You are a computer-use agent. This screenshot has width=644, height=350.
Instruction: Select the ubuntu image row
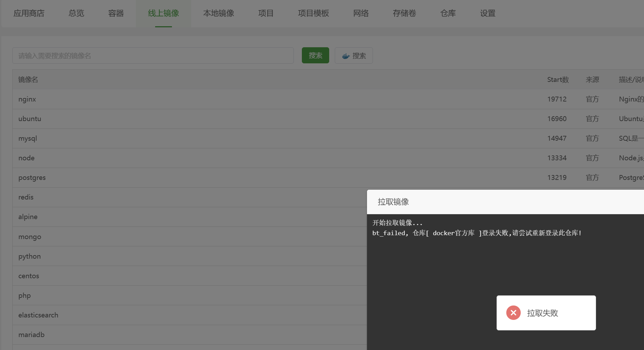pyautogui.click(x=328, y=119)
